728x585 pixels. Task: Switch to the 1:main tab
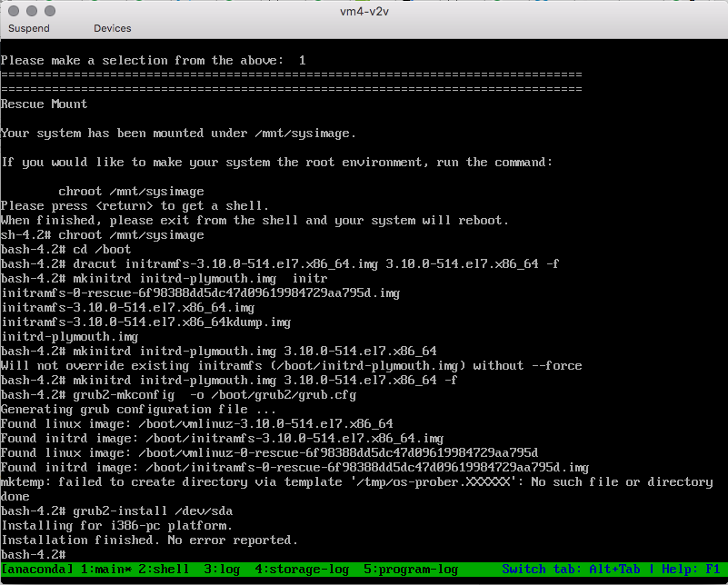(107, 570)
